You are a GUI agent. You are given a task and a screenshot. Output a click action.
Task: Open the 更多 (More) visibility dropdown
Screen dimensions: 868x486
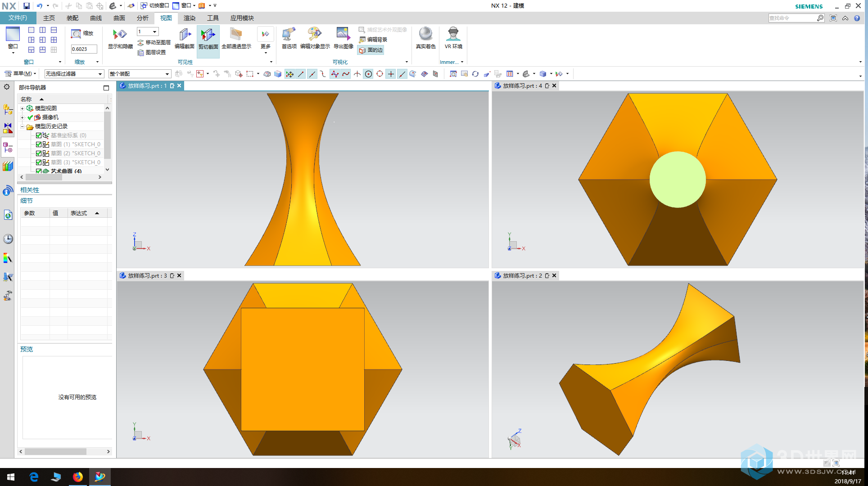(266, 40)
